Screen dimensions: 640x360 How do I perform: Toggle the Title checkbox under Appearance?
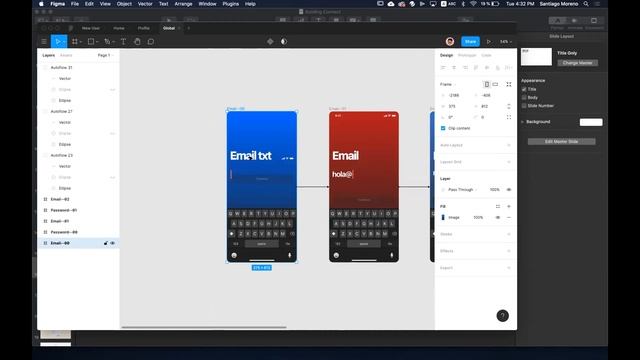click(x=524, y=89)
